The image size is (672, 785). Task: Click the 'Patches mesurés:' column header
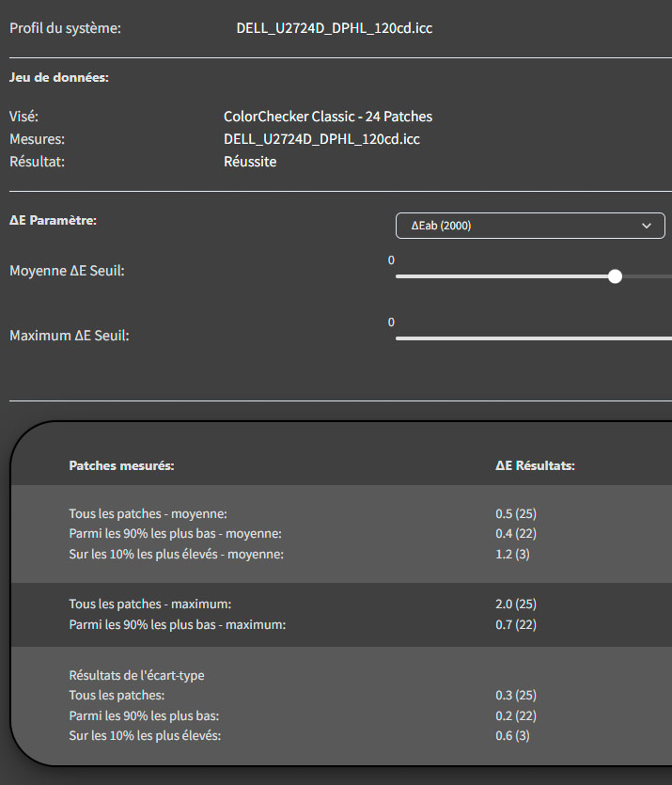pos(121,465)
